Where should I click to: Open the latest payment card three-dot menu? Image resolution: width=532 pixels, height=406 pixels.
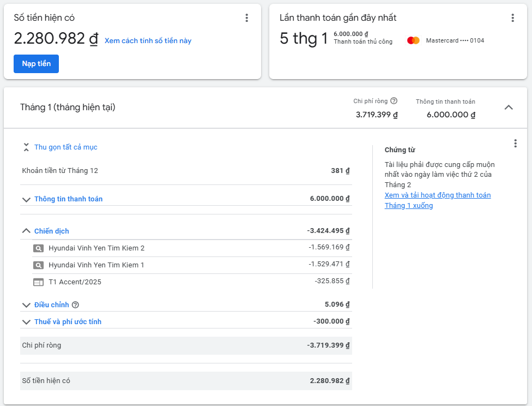point(512,18)
